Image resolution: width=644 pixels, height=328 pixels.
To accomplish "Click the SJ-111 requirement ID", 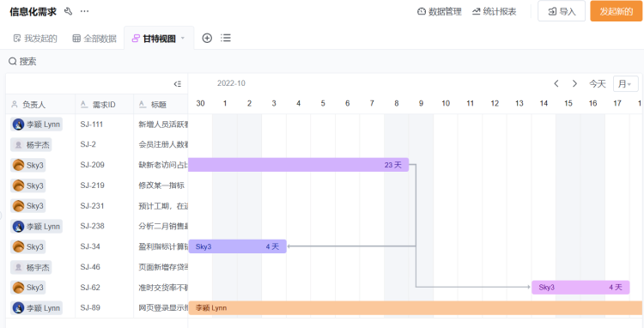I will 92,125.
